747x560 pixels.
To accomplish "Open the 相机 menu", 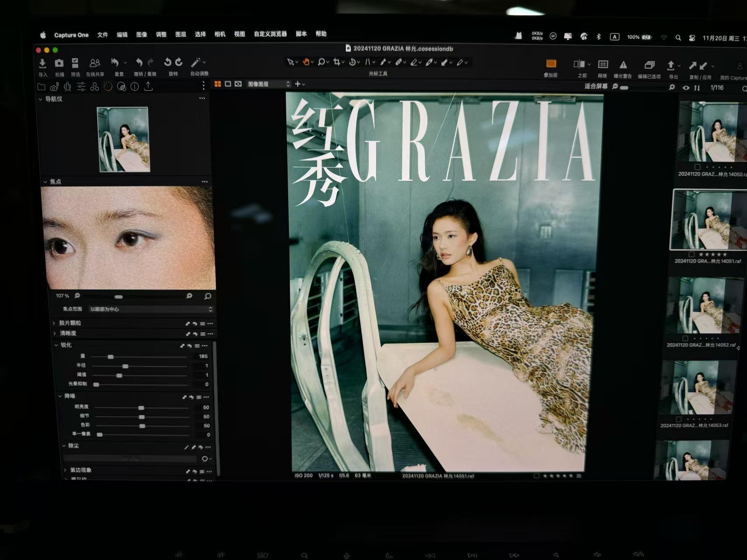I will [220, 34].
